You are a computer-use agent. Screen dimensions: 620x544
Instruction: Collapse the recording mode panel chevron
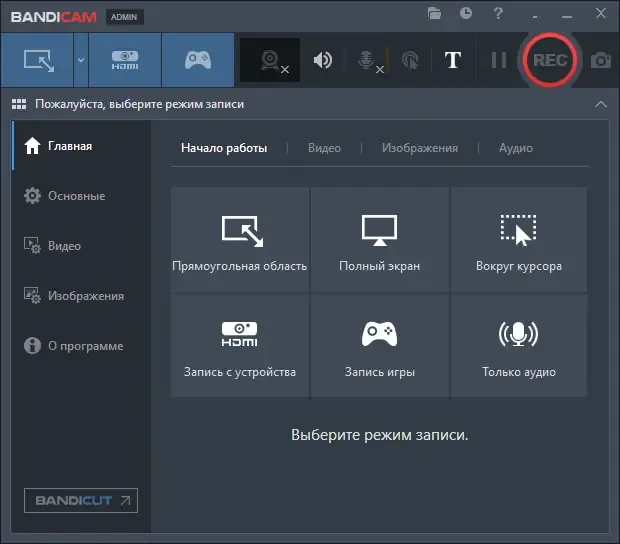tap(601, 104)
